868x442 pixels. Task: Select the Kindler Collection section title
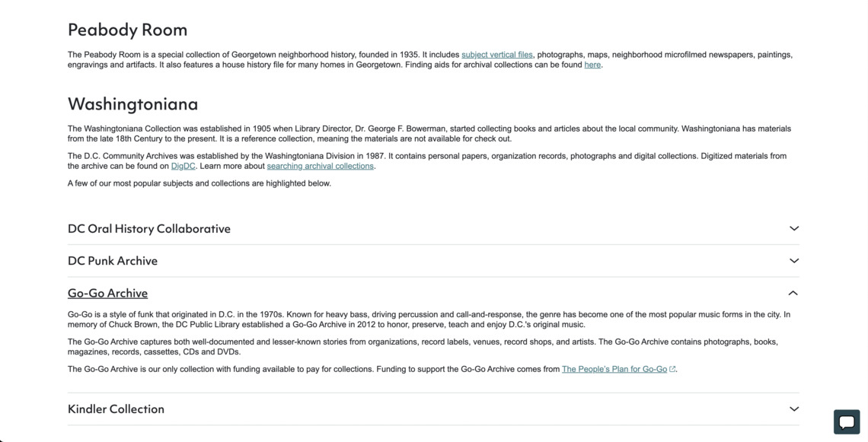(116, 409)
